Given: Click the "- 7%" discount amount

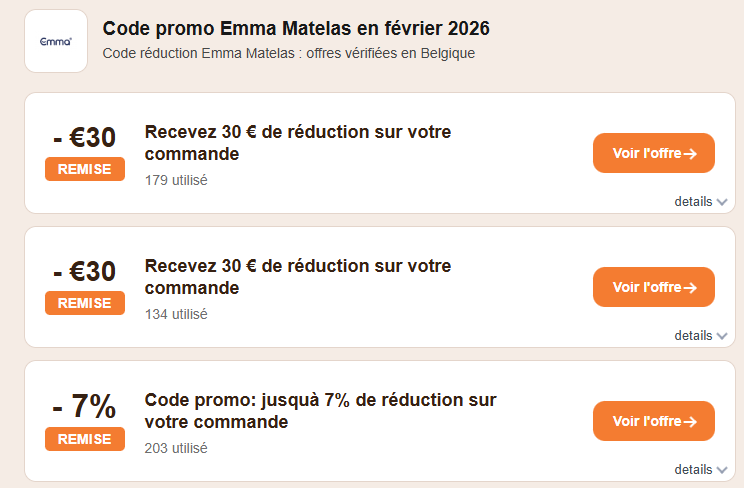Looking at the screenshot, I should point(85,406).
